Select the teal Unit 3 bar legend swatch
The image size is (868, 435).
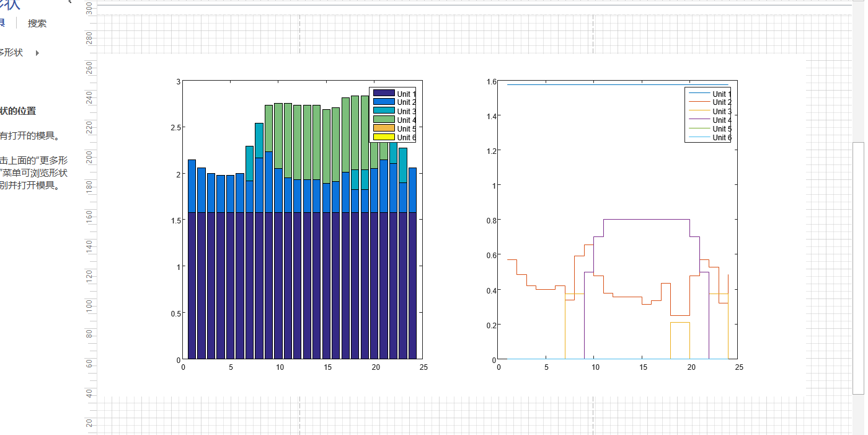coord(384,110)
